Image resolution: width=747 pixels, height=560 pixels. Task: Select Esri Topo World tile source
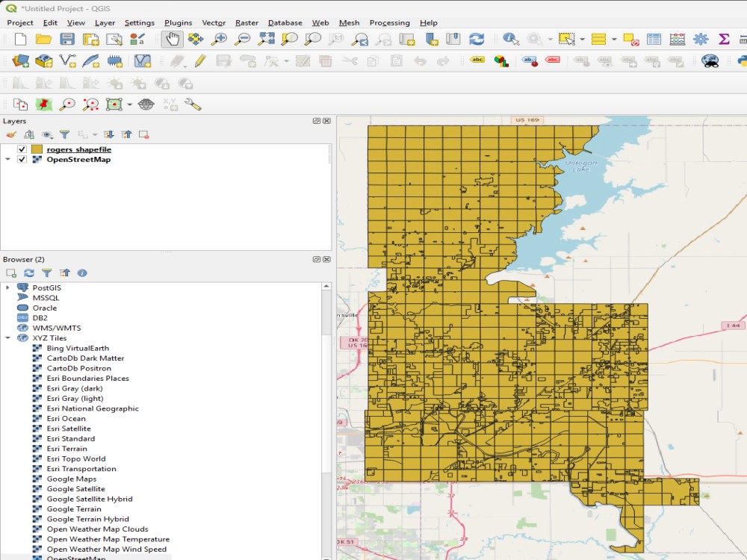click(76, 458)
